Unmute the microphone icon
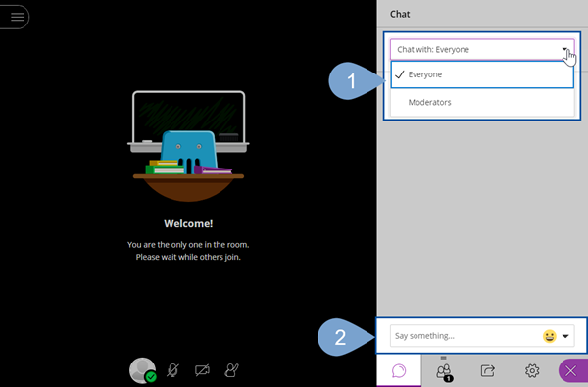The image size is (588, 387). tap(172, 370)
